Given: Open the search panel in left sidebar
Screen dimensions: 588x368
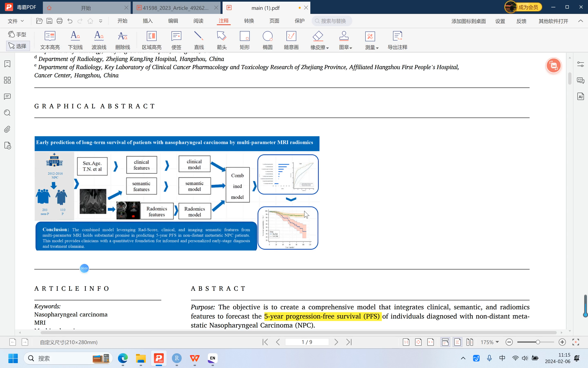Looking at the screenshot, I should (7, 113).
